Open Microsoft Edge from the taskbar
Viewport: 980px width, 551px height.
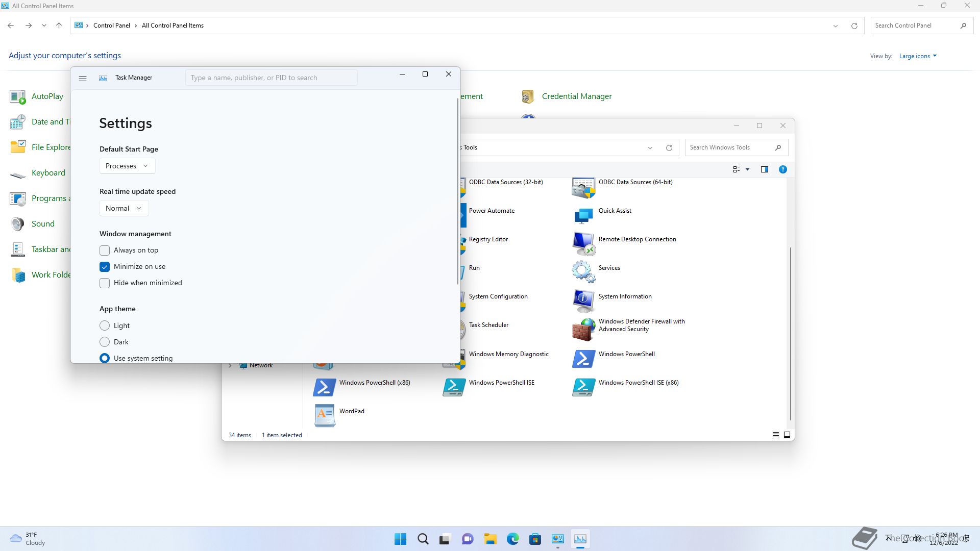(512, 539)
